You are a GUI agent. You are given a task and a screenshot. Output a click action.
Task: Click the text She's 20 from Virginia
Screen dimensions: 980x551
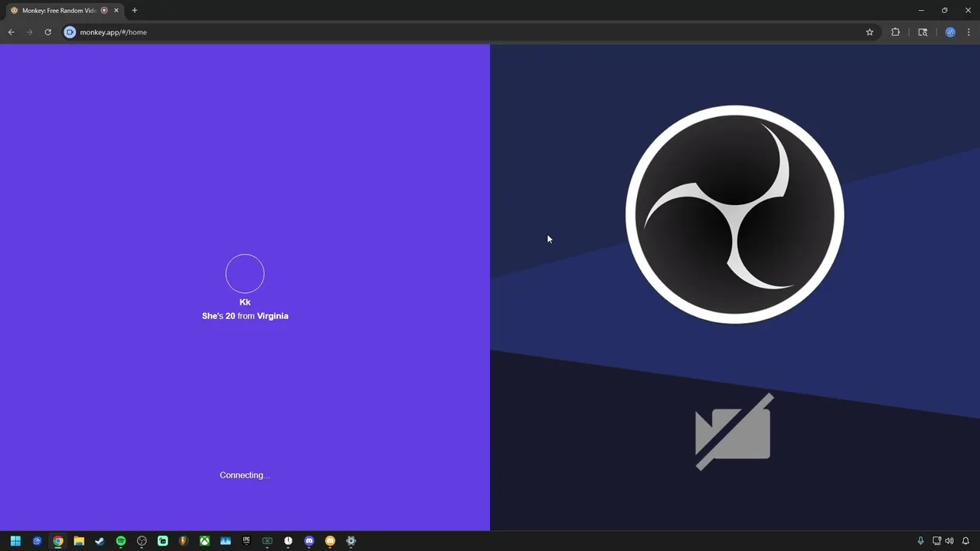coord(245,316)
